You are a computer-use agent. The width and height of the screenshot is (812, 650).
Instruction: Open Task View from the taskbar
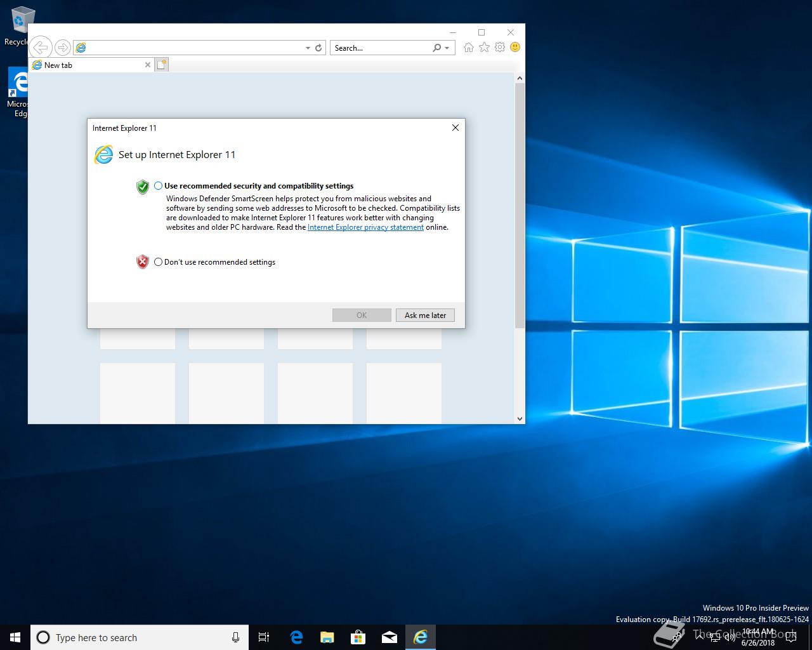[264, 637]
